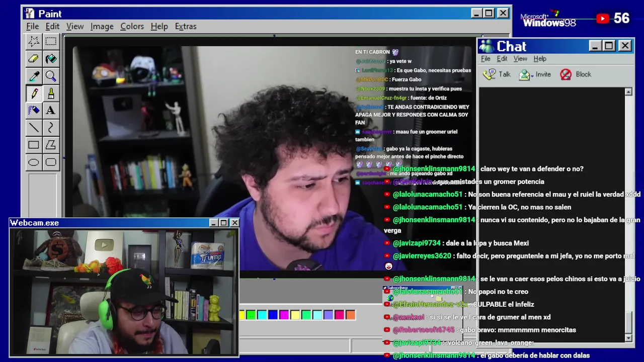Click the Chat window title icon
644x362 pixels.
click(487, 46)
